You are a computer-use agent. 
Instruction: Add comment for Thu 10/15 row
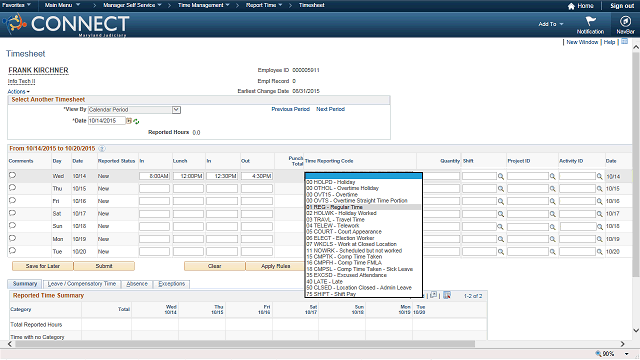coord(12,188)
